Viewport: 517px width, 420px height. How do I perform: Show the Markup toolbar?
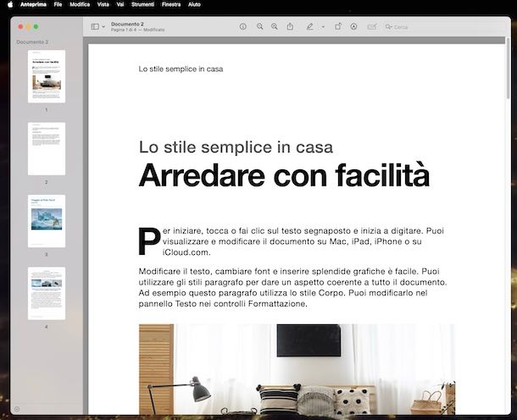pos(353,27)
